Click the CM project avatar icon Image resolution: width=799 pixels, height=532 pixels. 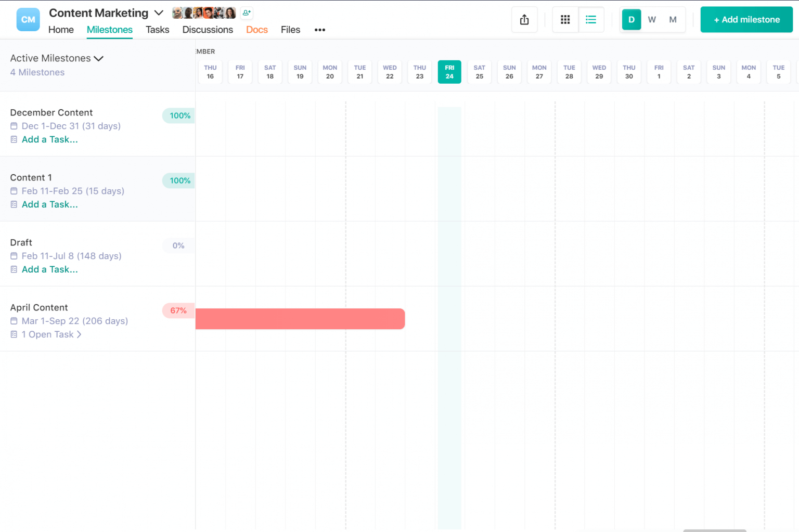point(28,19)
